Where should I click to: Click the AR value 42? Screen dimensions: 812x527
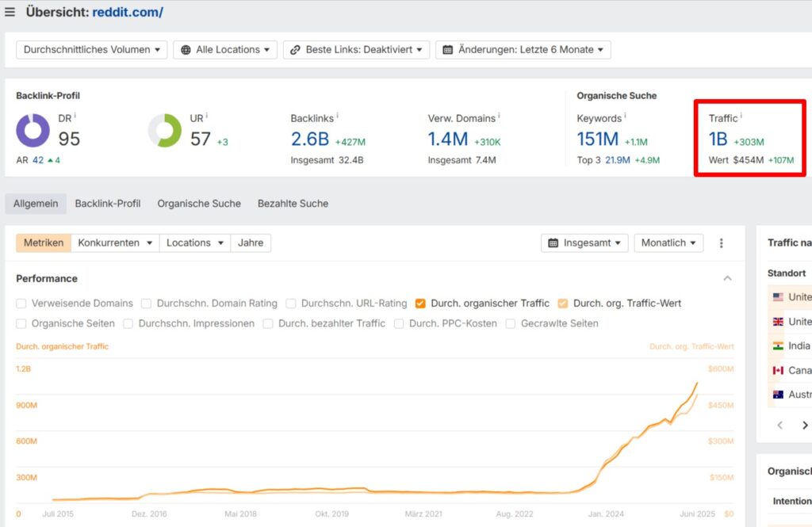click(x=38, y=161)
